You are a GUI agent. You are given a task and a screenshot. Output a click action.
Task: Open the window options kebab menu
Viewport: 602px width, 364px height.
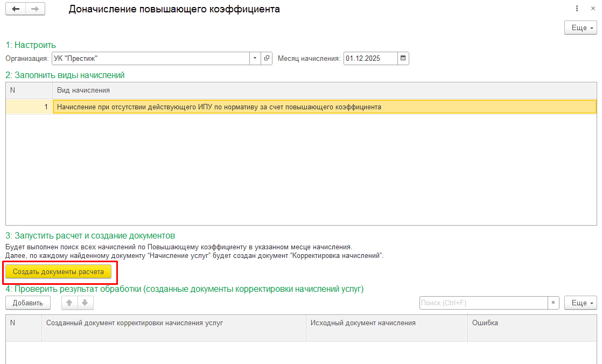point(577,9)
